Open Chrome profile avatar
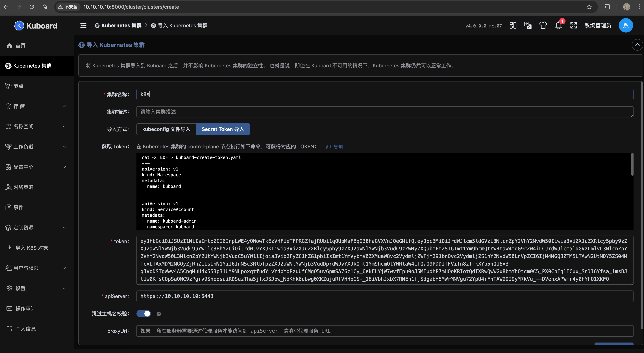Viewport: 644px width, 353px height. pyautogui.click(x=626, y=7)
